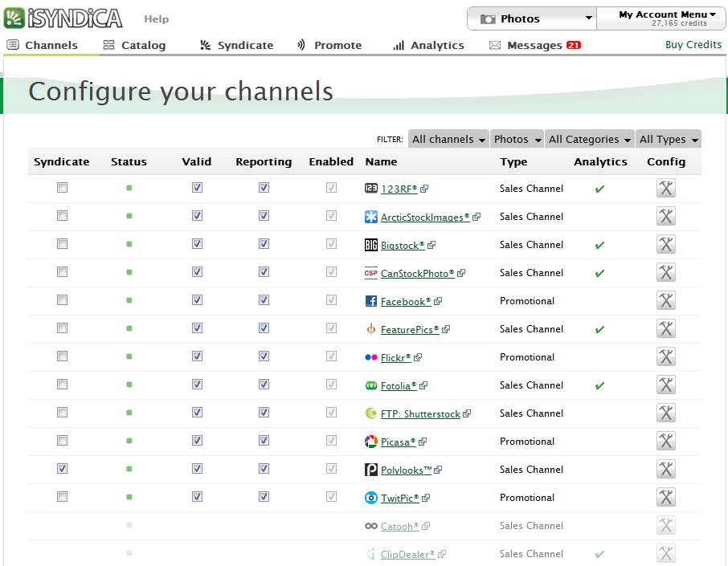The width and height of the screenshot is (728, 566).
Task: Untick Syndicate checkbox for Polylooks
Action: (62, 469)
